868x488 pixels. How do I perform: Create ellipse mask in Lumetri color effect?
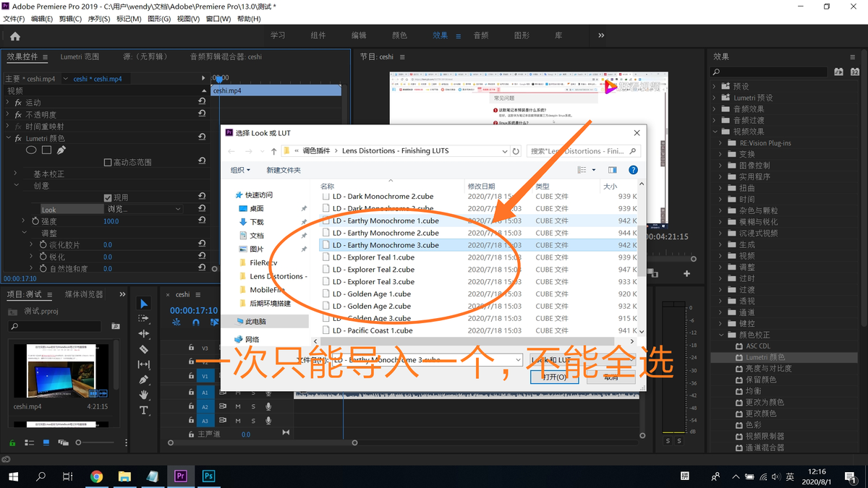(32, 150)
